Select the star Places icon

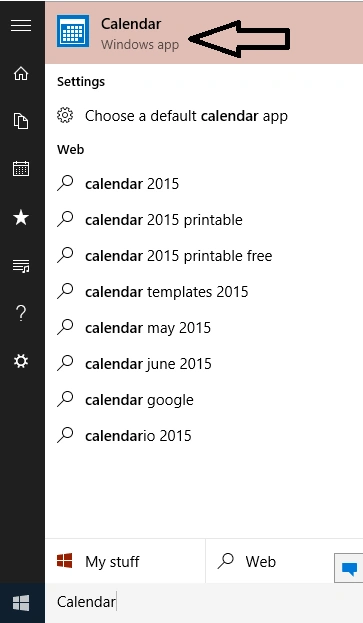[21, 217]
